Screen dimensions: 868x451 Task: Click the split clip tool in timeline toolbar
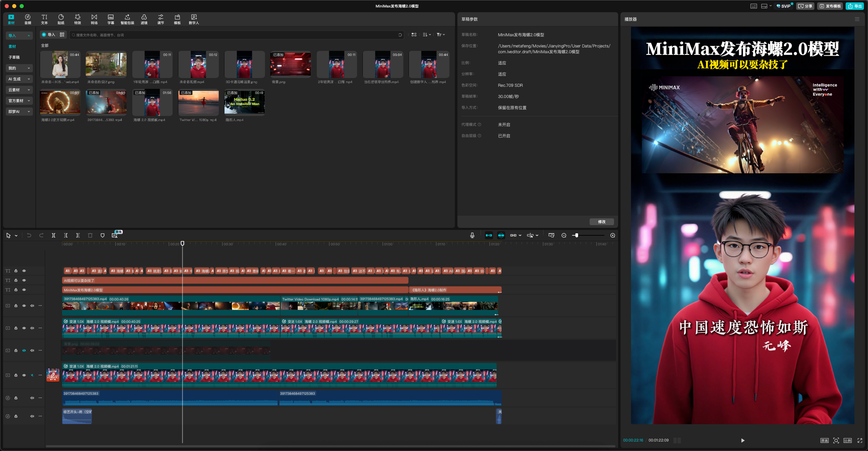coord(54,235)
